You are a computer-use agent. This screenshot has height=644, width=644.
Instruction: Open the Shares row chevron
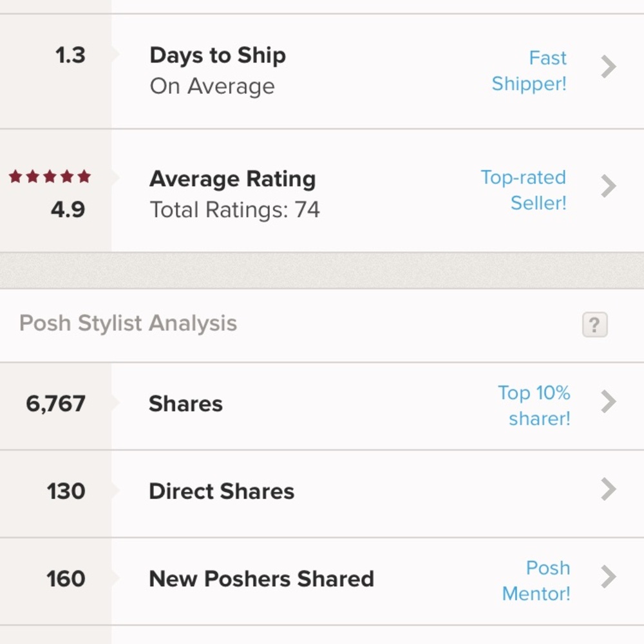(609, 402)
